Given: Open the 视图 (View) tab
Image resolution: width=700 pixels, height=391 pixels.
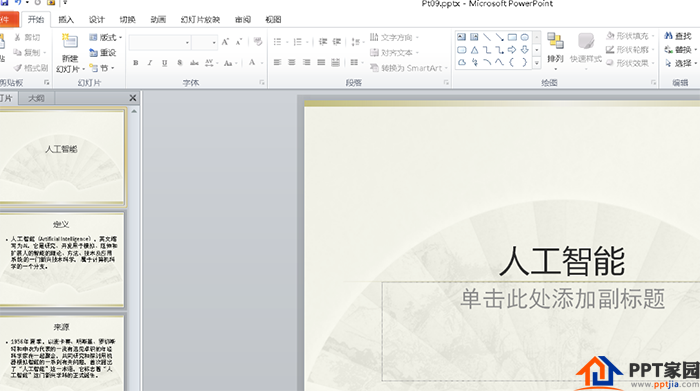Looking at the screenshot, I should point(273,20).
